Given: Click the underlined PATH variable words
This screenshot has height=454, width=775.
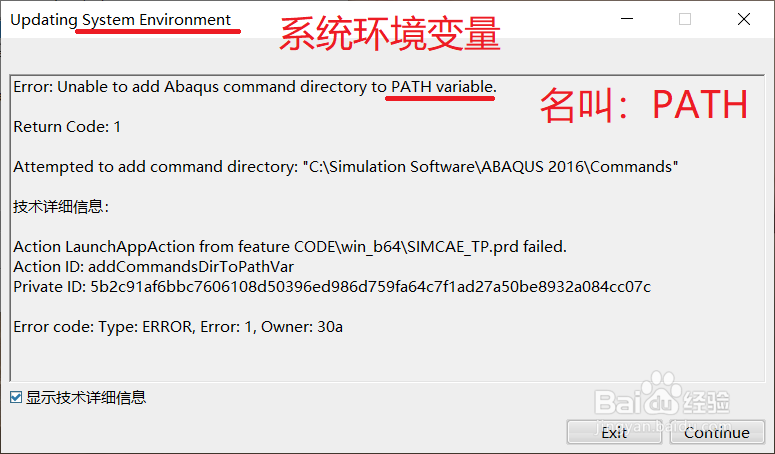Looking at the screenshot, I should pyautogui.click(x=442, y=86).
